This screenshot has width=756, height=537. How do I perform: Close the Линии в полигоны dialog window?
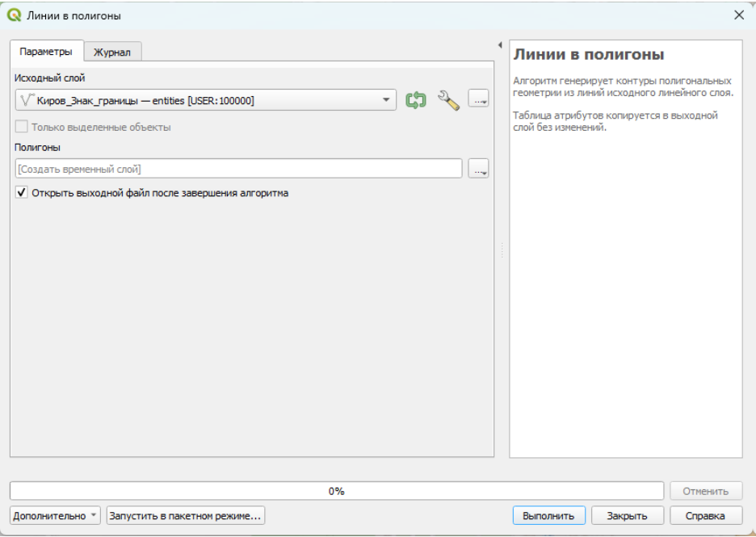(738, 15)
